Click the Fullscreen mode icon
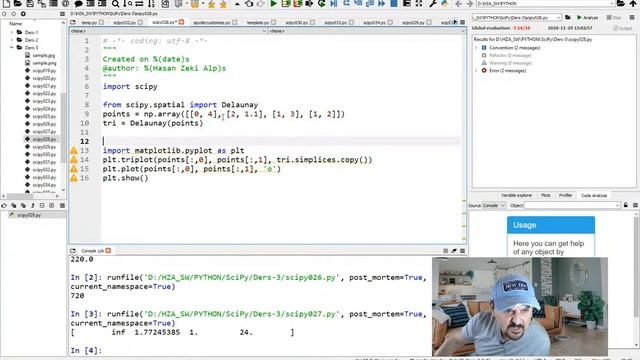The width and height of the screenshot is (640, 360). 419,4
